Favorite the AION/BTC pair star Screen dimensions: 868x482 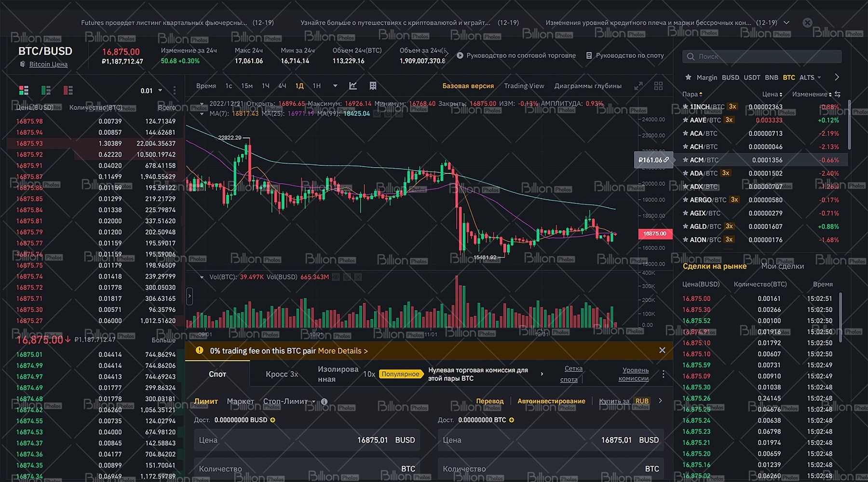click(x=685, y=240)
